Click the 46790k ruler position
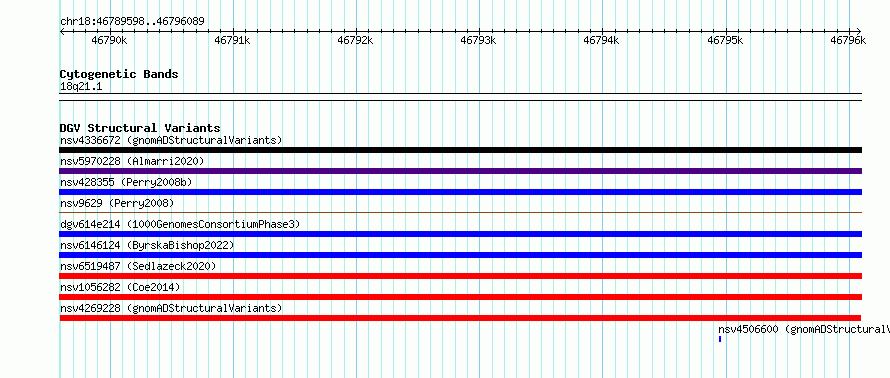The width and height of the screenshot is (890, 378). click(110, 40)
